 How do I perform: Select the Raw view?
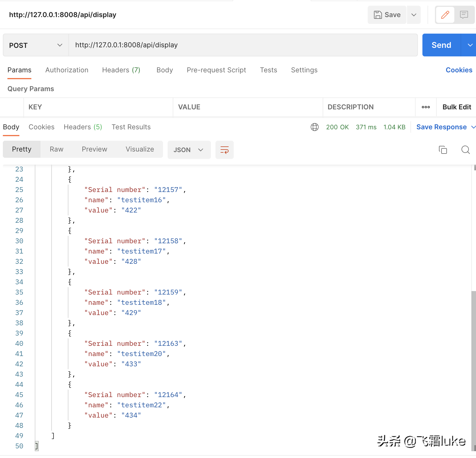[x=56, y=149]
